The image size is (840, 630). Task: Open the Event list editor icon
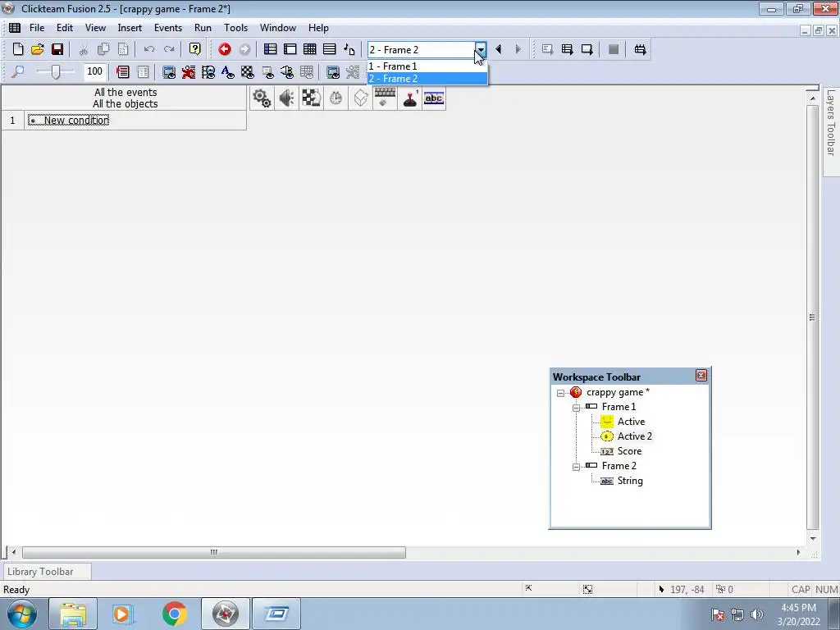(330, 49)
